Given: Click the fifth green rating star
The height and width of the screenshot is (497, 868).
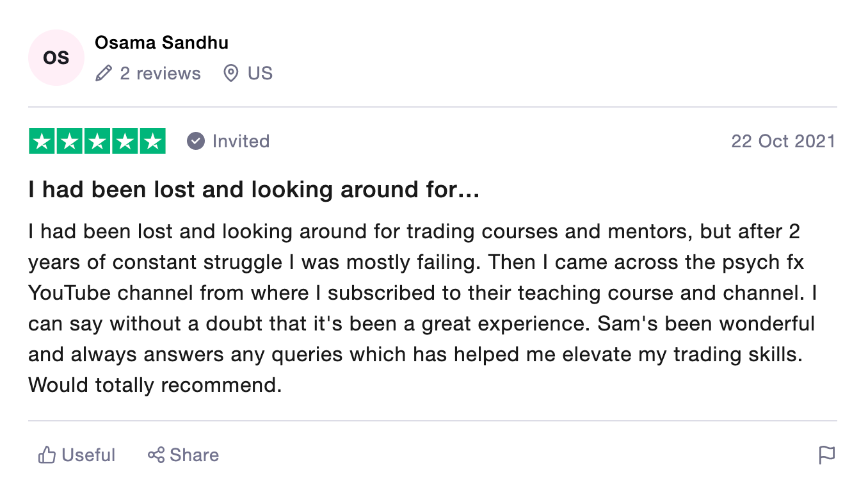Looking at the screenshot, I should pos(152,142).
